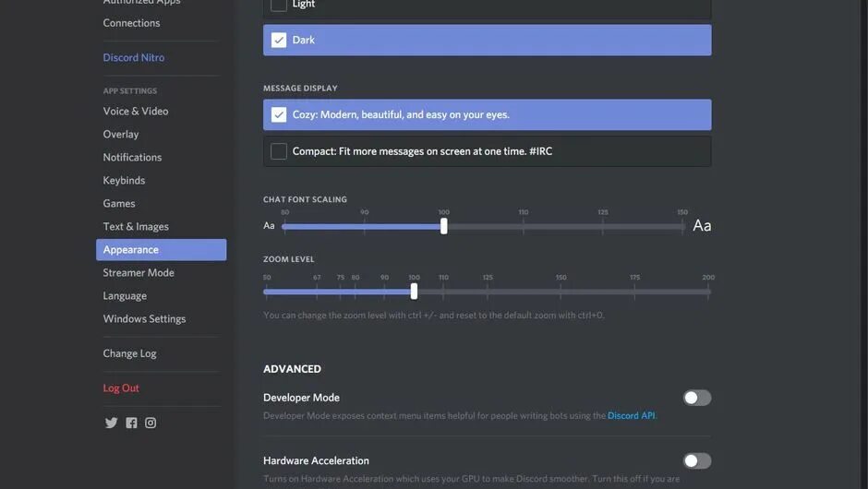The image size is (868, 489).
Task: Choose Cozy message display option
Action: [x=488, y=114]
